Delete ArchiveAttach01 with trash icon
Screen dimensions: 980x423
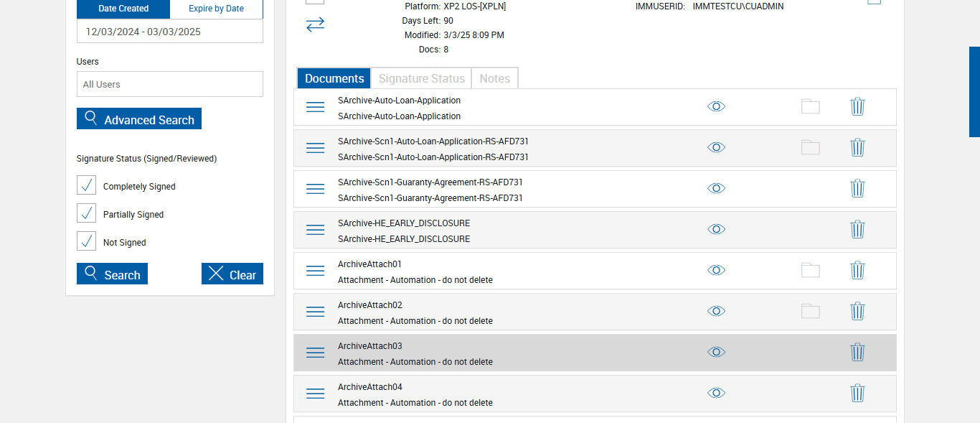pyautogui.click(x=857, y=270)
